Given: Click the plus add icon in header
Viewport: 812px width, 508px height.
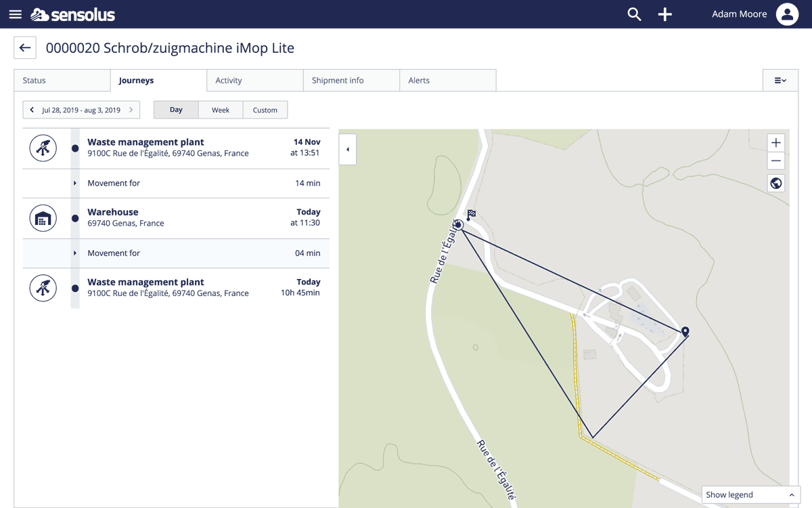Looking at the screenshot, I should tap(665, 14).
